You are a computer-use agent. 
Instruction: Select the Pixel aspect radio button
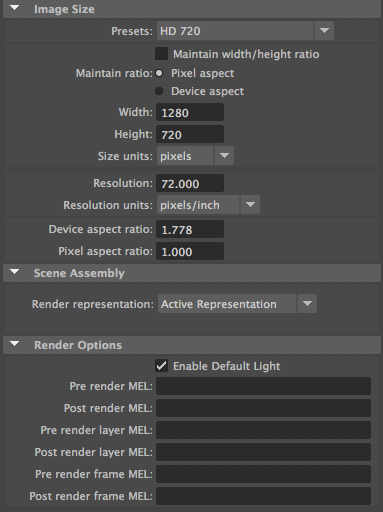tap(159, 73)
